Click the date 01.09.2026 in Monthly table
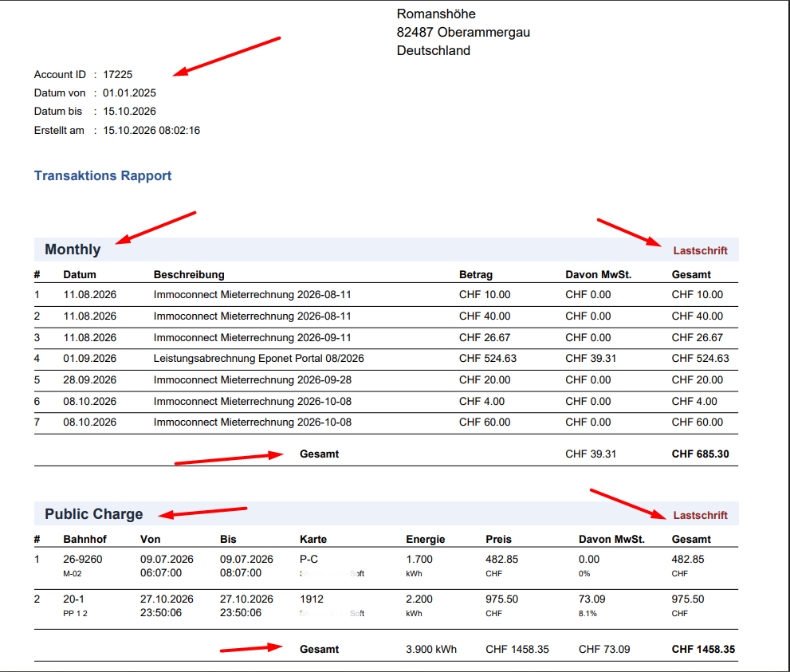Viewport: 790px width, 672px height. [89, 359]
